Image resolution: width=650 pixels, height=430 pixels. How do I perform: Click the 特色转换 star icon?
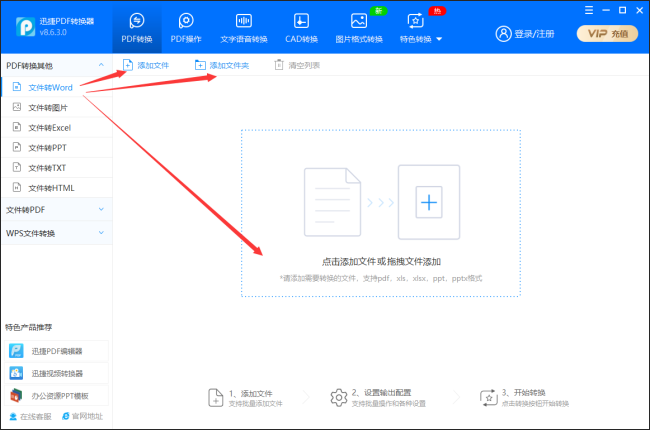pos(415,20)
